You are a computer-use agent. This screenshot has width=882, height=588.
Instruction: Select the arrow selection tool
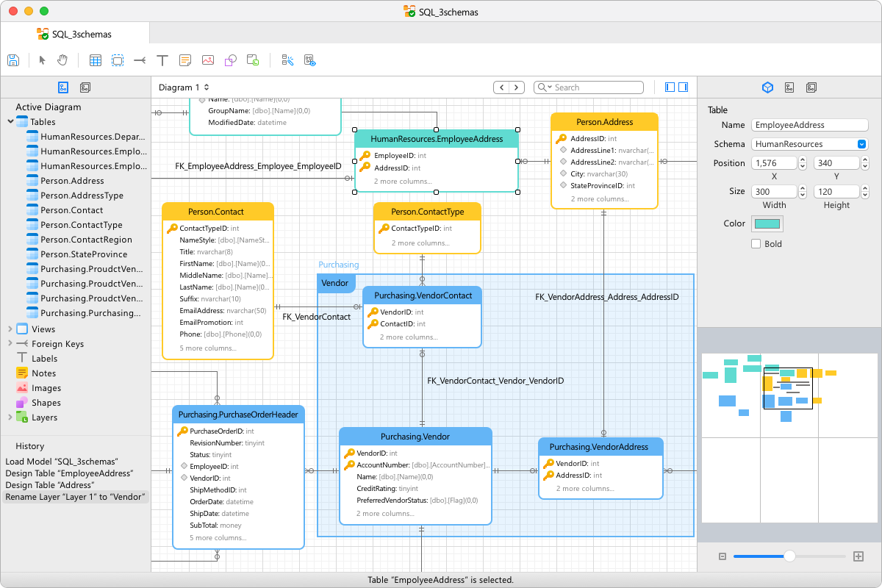(x=42, y=60)
